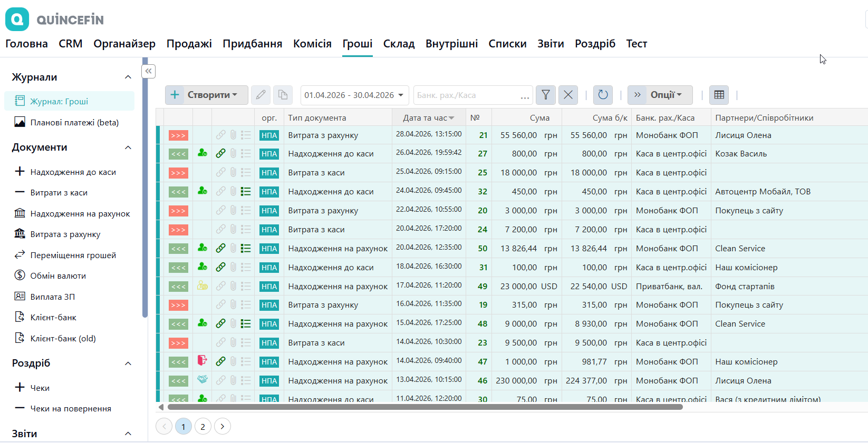Viewport: 868px width, 443px height.
Task: Click the list icon in row 48
Action: point(246,323)
